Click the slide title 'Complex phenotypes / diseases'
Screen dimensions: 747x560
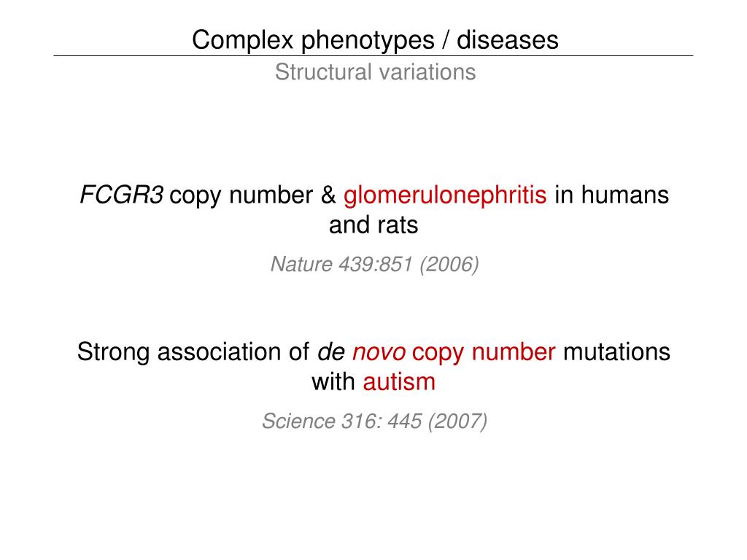click(375, 40)
